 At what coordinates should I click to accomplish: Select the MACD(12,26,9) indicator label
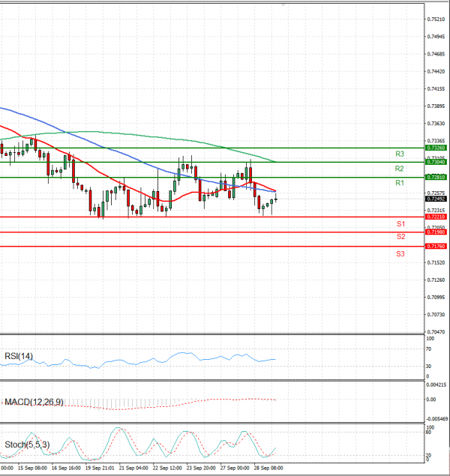coord(34,403)
